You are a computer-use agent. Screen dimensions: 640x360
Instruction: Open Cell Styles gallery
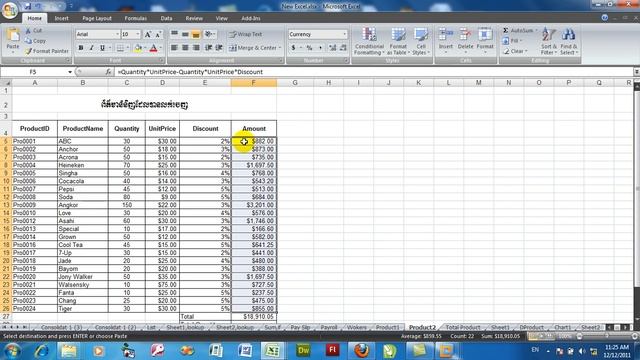(x=420, y=41)
